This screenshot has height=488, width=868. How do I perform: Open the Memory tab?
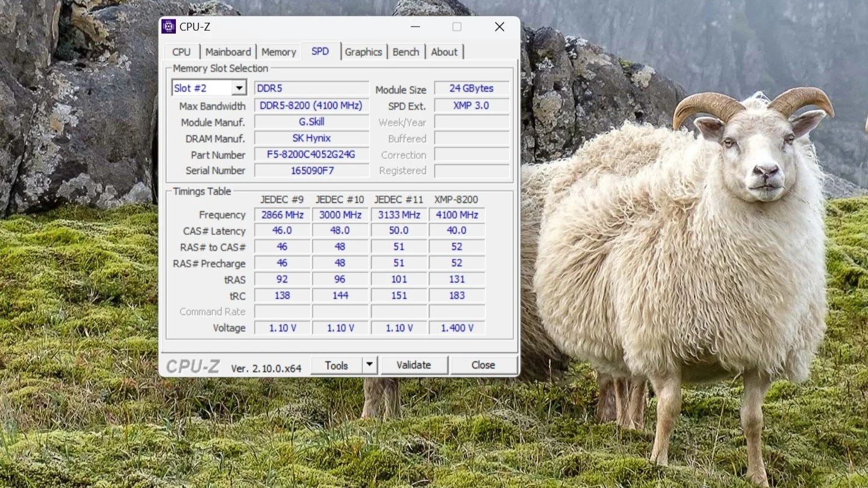pos(279,52)
